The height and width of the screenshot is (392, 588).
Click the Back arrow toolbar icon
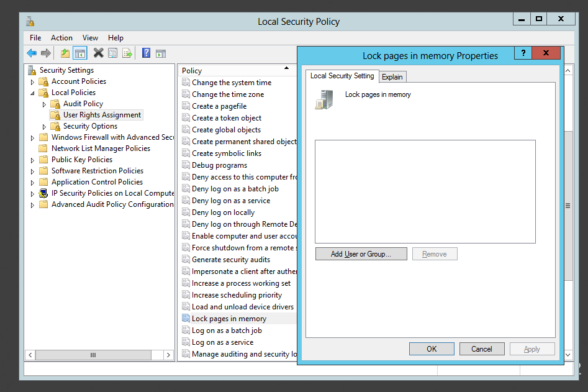tap(32, 53)
